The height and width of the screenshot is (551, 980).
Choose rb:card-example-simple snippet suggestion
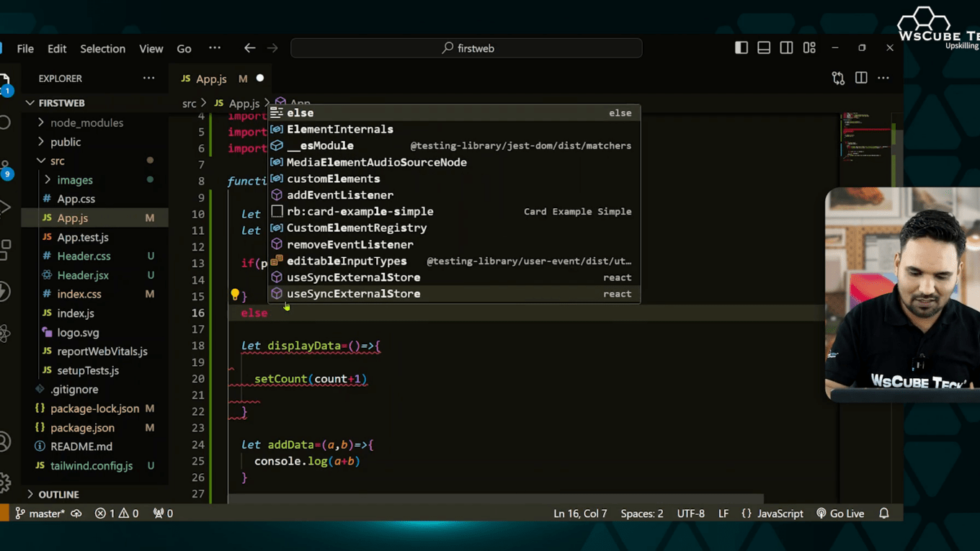(x=454, y=212)
